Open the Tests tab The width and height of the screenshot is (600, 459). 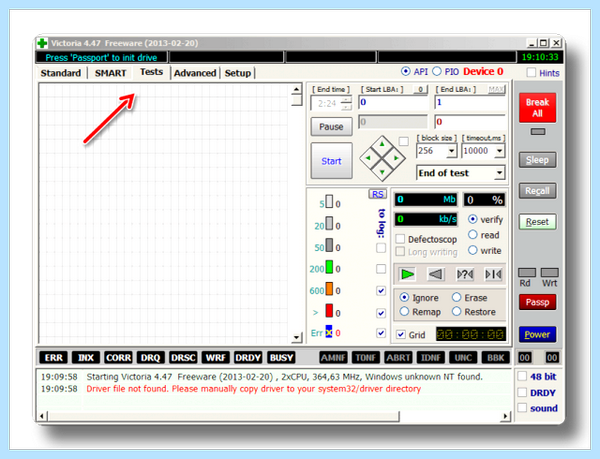152,72
